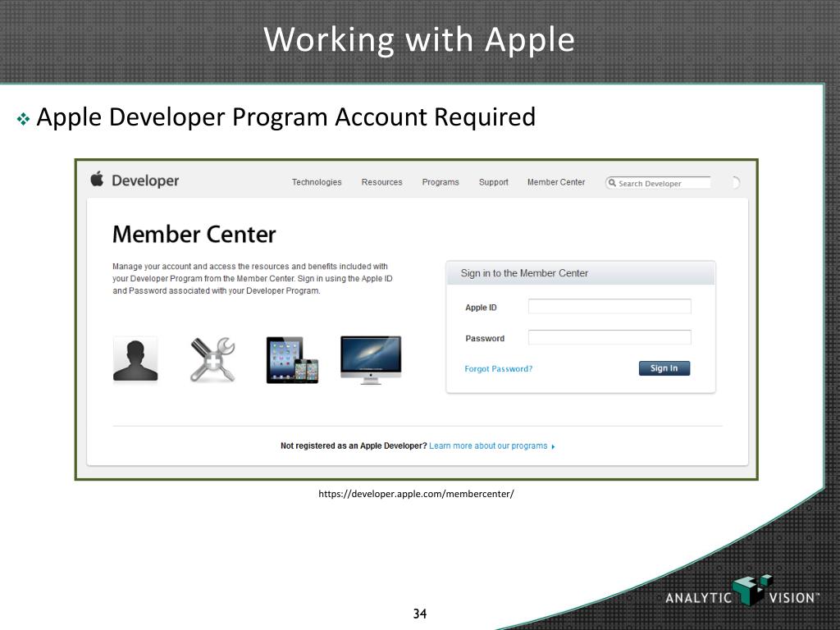Open the Resources menu

[382, 182]
